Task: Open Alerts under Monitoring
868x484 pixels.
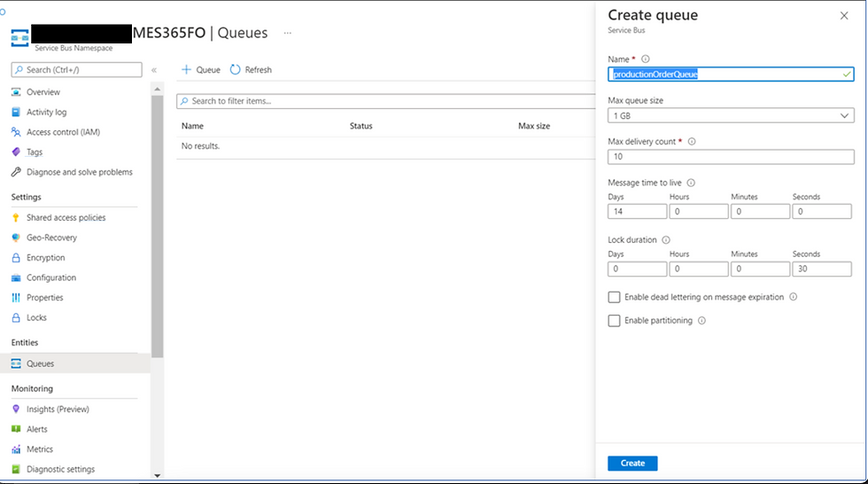Action: [x=37, y=429]
